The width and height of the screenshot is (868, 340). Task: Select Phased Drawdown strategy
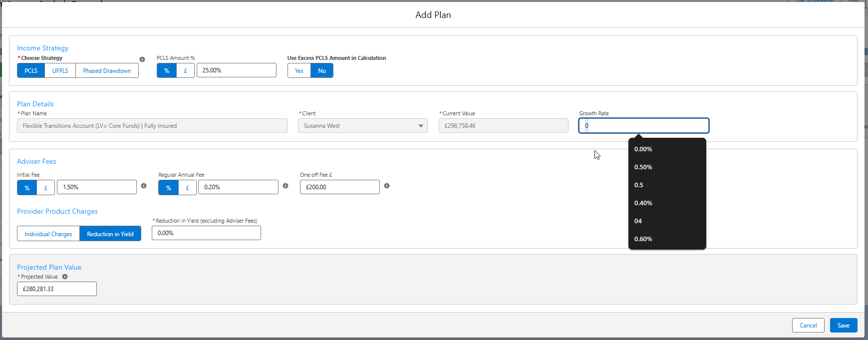click(x=107, y=71)
